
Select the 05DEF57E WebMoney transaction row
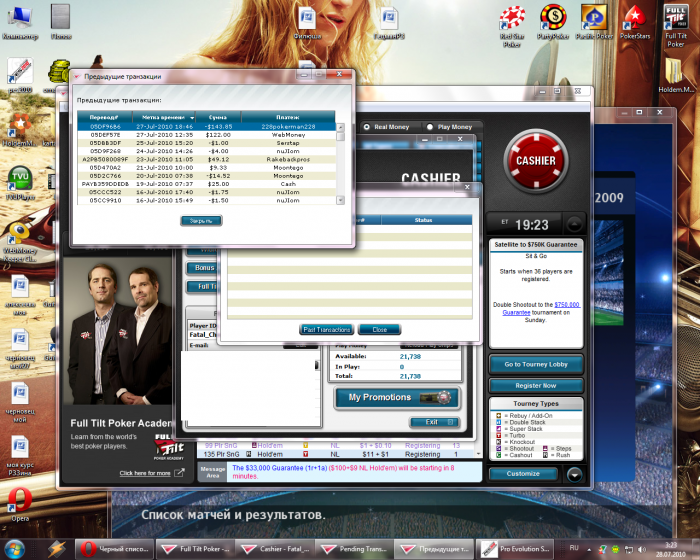(206, 135)
